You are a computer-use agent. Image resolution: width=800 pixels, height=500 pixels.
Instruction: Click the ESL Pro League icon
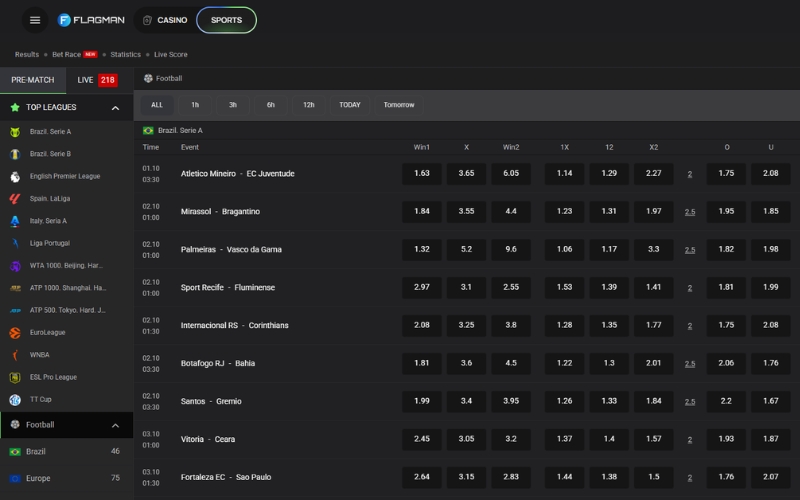point(15,378)
